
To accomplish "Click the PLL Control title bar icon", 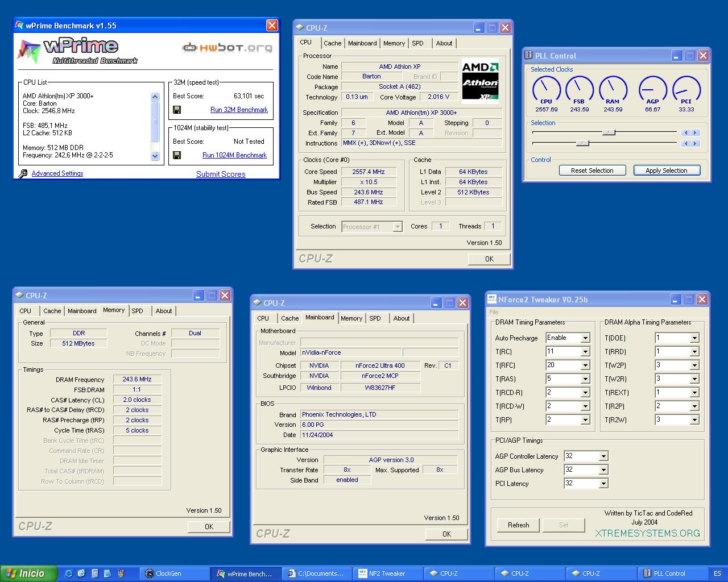I will pos(528,55).
